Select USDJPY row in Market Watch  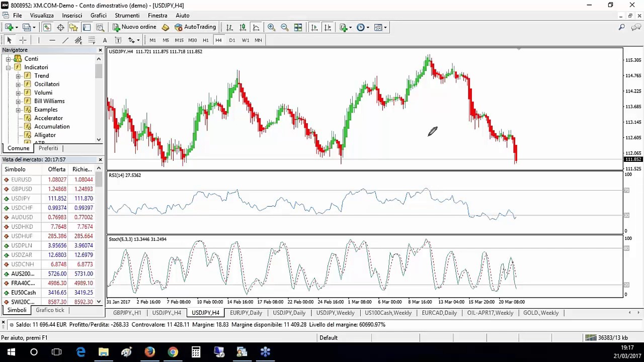click(48, 199)
